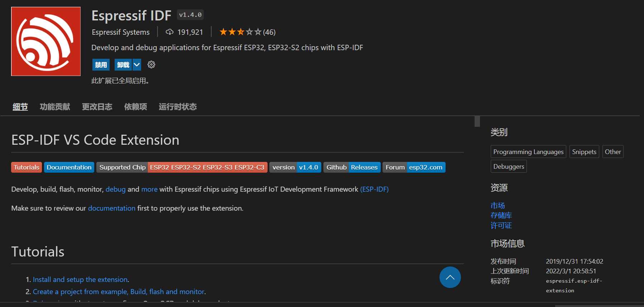Click the 191,921 install count

pyautogui.click(x=190, y=32)
